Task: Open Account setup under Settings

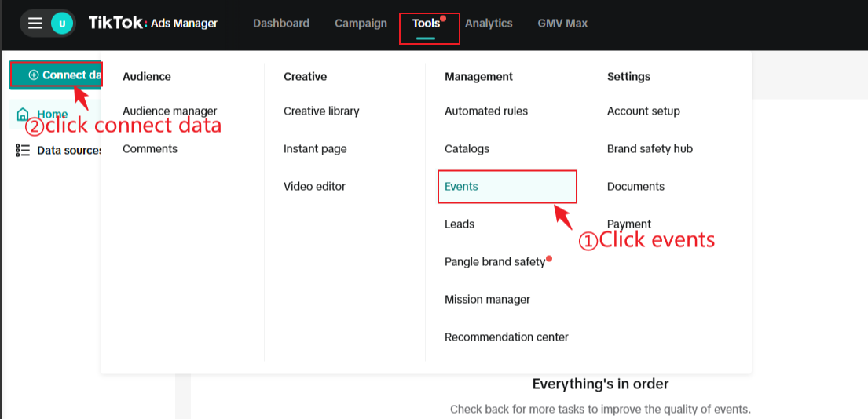Action: coord(643,111)
